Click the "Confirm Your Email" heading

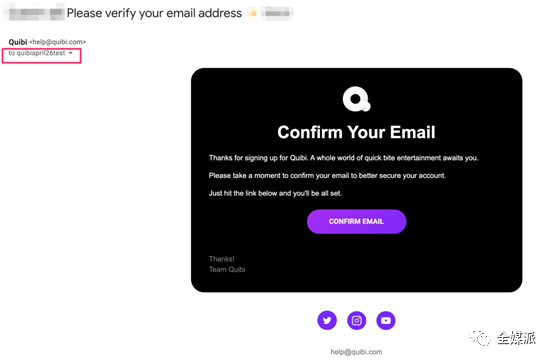pyautogui.click(x=356, y=132)
